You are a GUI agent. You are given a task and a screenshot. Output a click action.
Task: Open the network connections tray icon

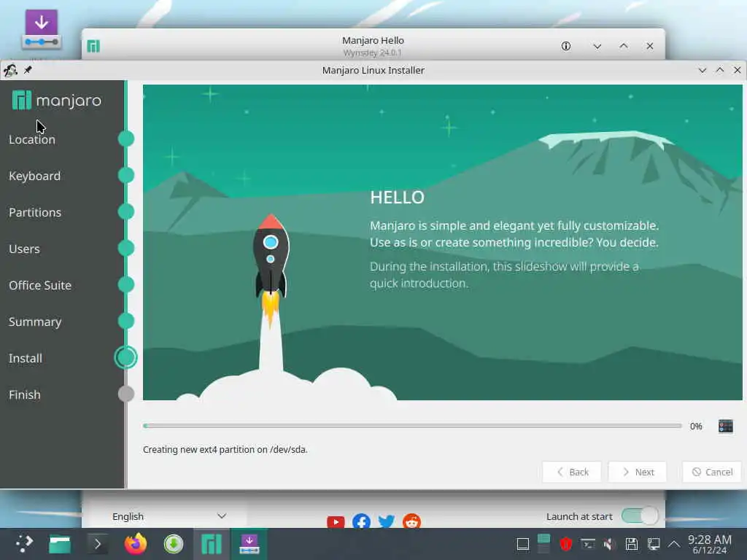coord(654,544)
